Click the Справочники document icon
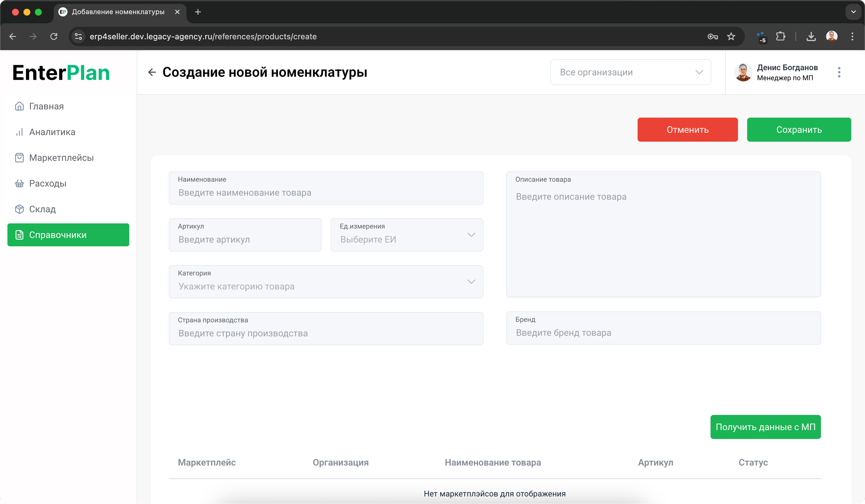The image size is (865, 504). pos(19,235)
